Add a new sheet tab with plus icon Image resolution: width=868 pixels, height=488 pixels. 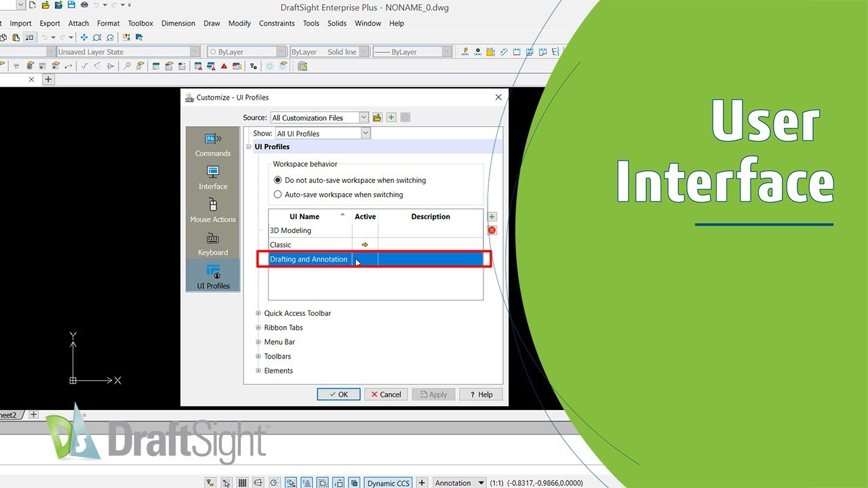tap(34, 414)
